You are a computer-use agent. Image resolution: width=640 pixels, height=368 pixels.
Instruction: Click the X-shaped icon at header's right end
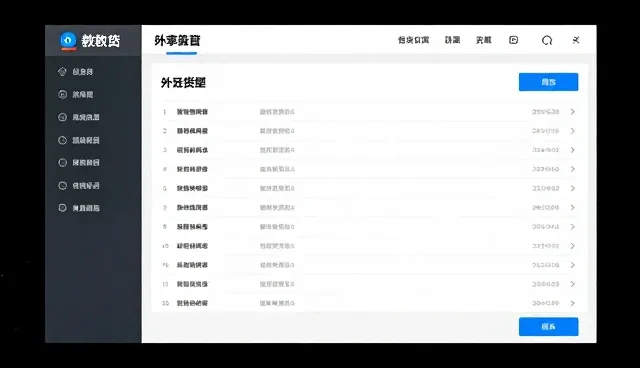coord(576,40)
